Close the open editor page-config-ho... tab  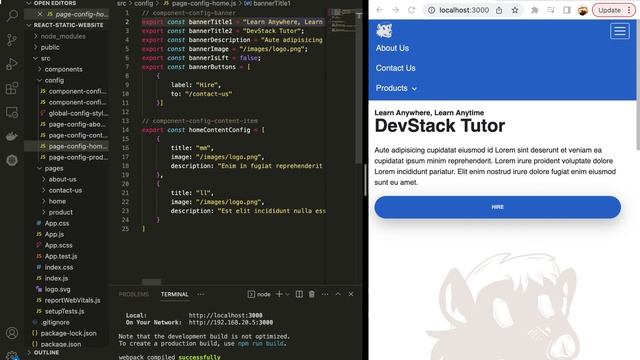point(40,14)
